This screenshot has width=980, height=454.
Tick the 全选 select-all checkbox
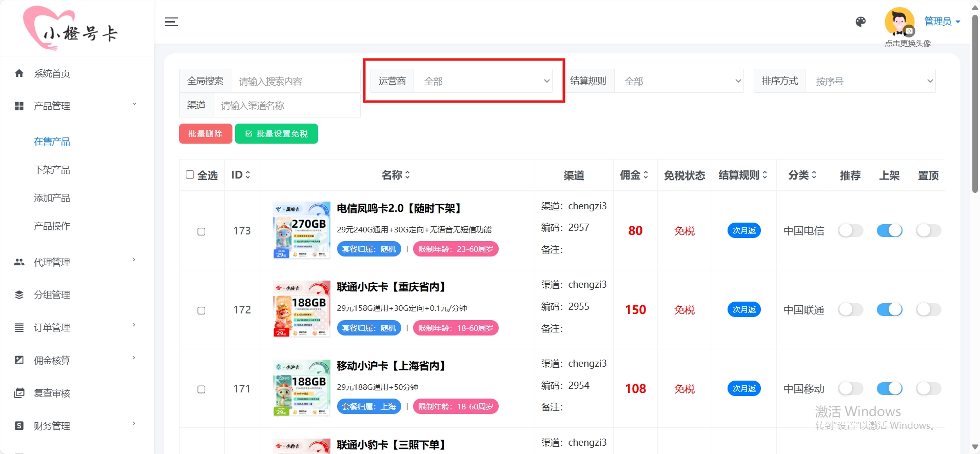tap(190, 175)
